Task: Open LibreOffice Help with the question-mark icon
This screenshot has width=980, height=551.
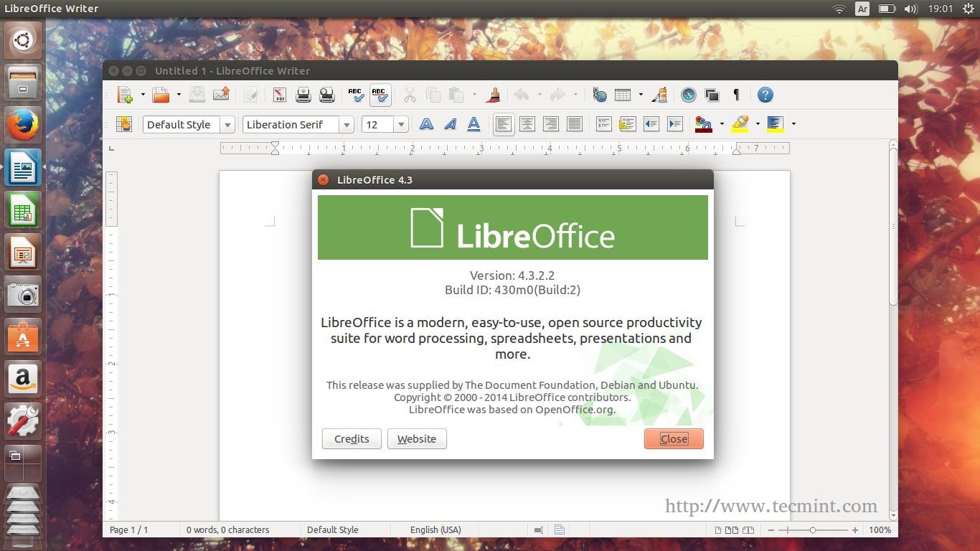Action: tap(765, 95)
